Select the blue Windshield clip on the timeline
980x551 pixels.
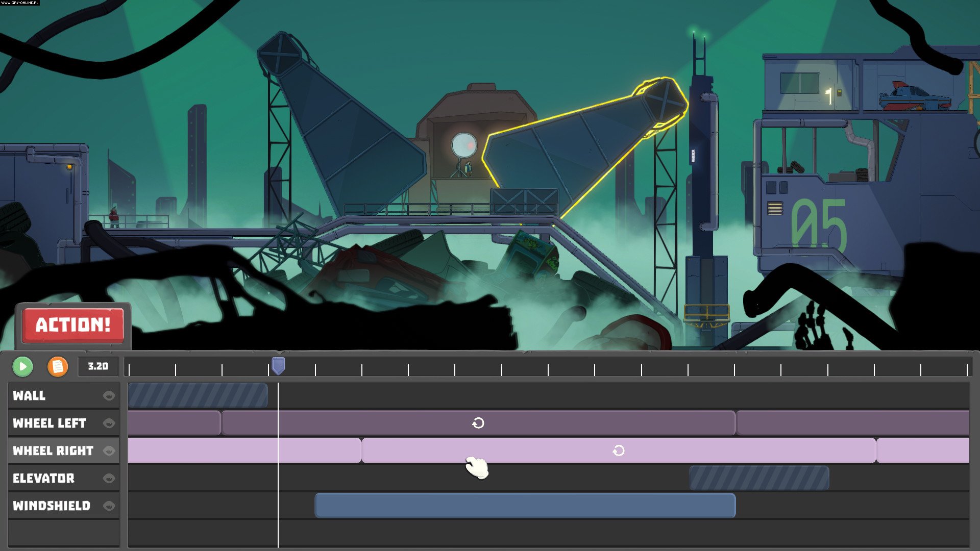[x=526, y=506]
